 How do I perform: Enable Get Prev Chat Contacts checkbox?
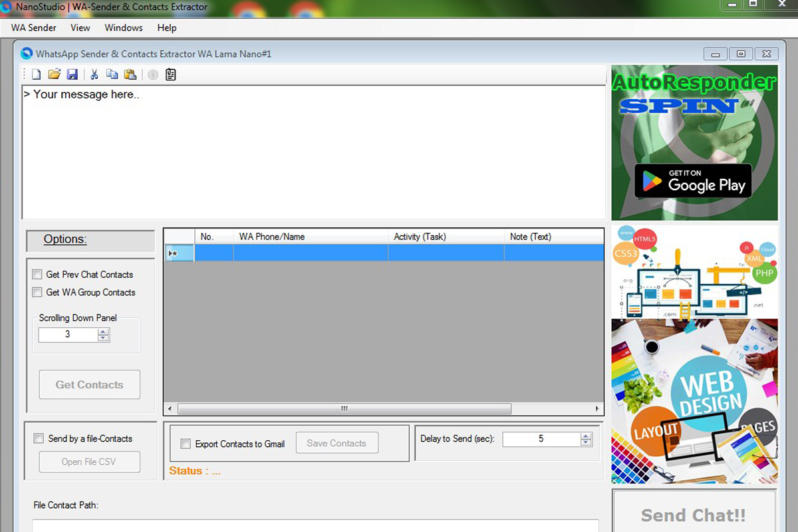[37, 275]
